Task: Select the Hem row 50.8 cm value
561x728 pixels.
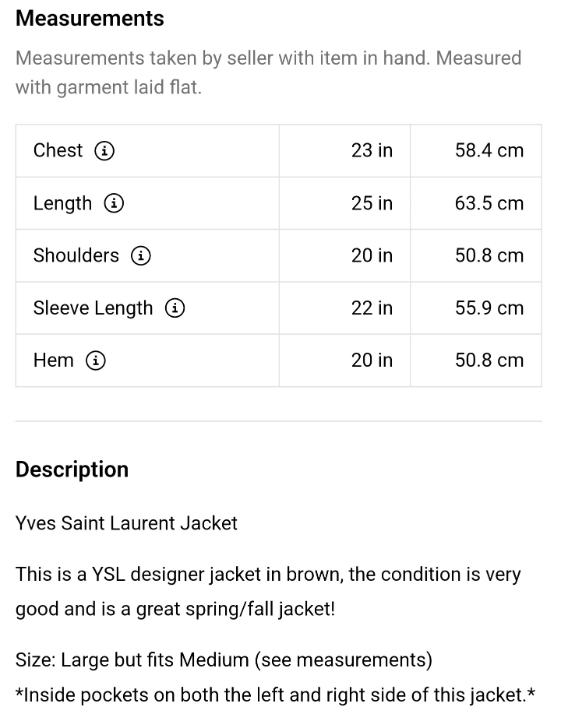Action: (x=489, y=360)
